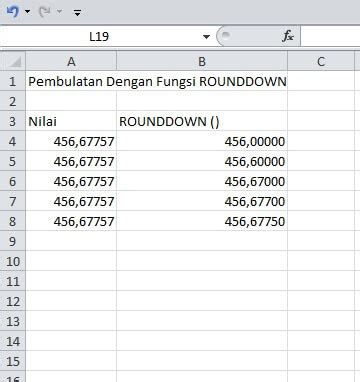The height and width of the screenshot is (382, 360).
Task: Select row 8 header
Action: pyautogui.click(x=13, y=221)
